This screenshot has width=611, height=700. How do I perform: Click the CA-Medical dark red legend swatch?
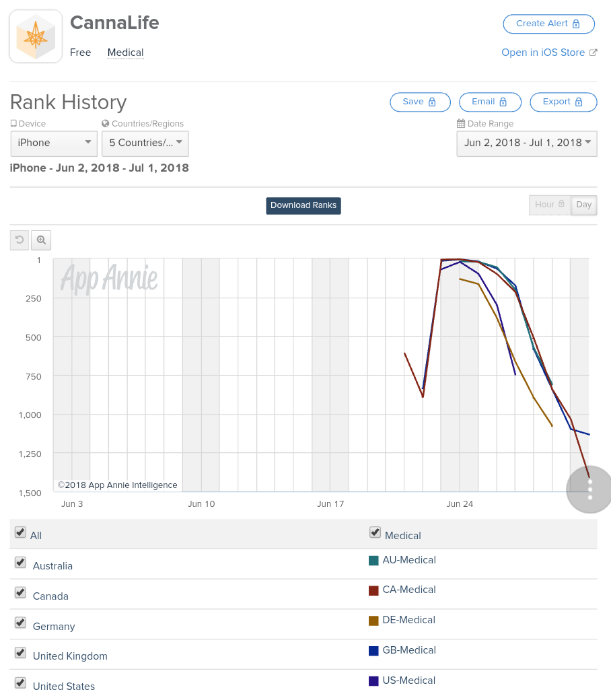click(373, 590)
